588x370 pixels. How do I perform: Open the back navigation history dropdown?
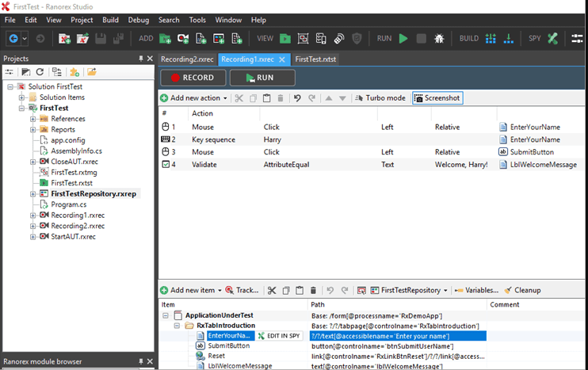[25, 38]
